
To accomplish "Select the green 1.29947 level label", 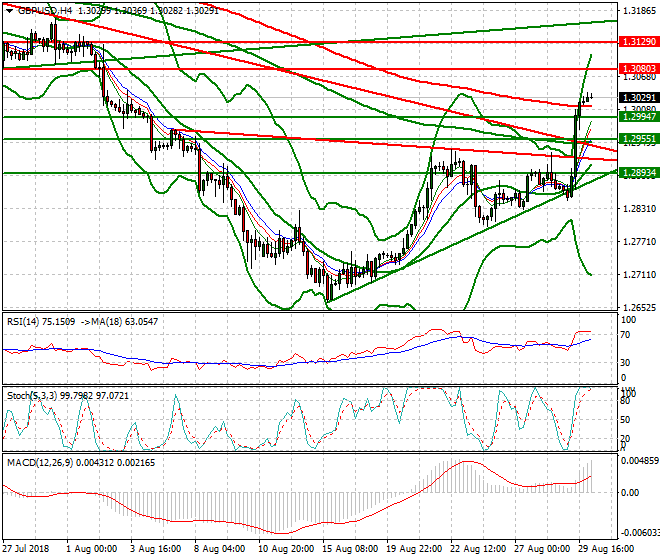I will [x=639, y=117].
